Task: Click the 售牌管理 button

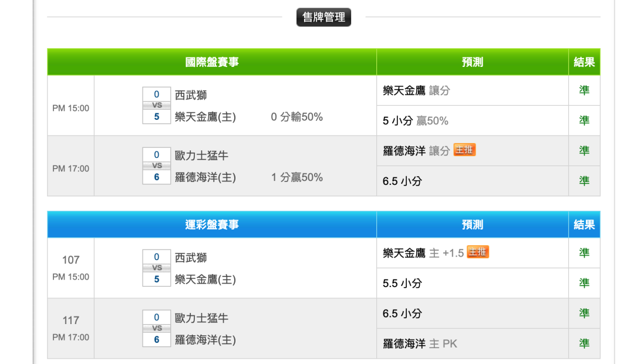Action: [323, 18]
